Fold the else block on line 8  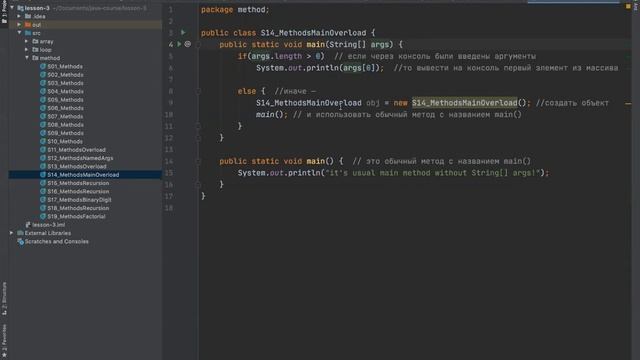[x=198, y=91]
